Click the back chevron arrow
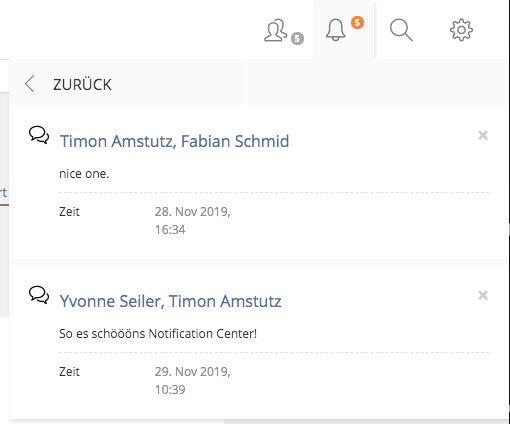Viewport: 510px width, 424px height. [30, 83]
